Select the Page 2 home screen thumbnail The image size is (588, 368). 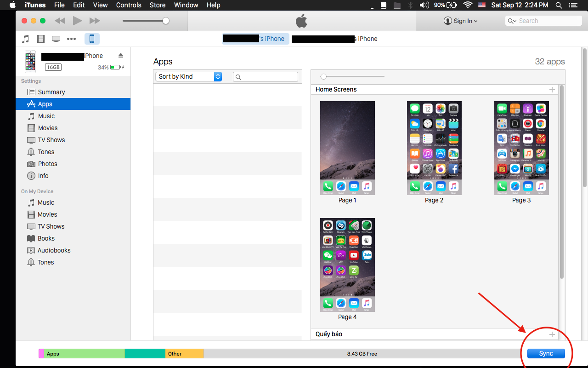(434, 148)
